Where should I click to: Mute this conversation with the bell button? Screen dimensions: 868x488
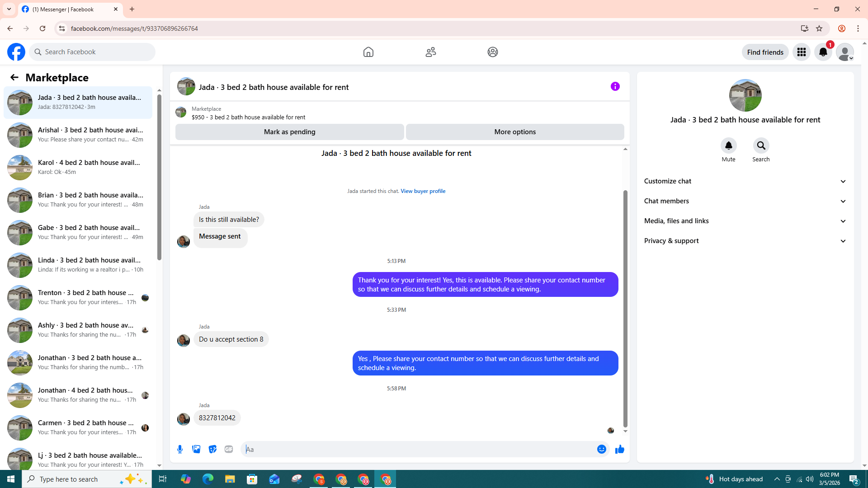pyautogui.click(x=728, y=145)
